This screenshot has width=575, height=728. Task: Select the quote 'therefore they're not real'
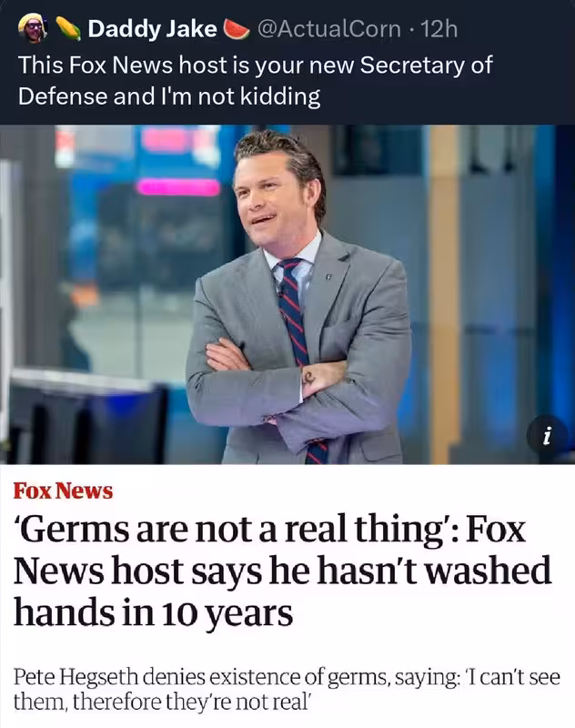[191, 702]
